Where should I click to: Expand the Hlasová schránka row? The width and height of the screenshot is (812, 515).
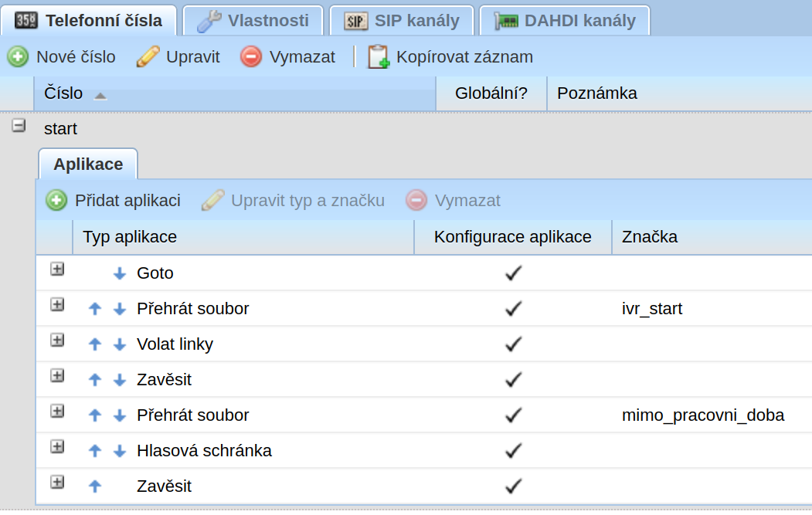click(57, 447)
